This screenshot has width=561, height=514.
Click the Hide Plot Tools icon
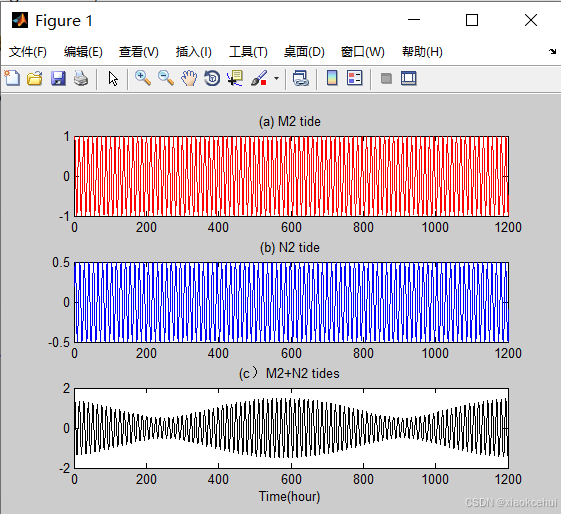pos(386,78)
